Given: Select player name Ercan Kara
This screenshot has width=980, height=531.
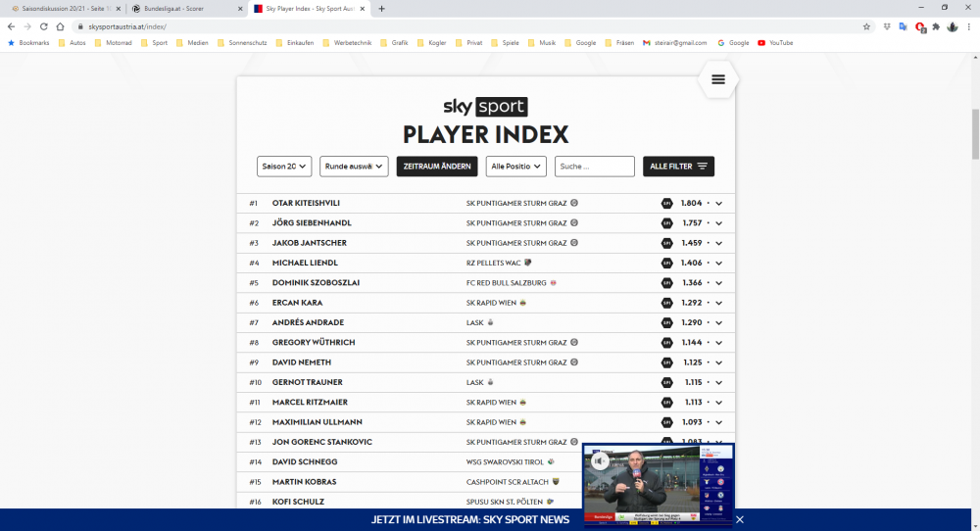Looking at the screenshot, I should click(298, 303).
